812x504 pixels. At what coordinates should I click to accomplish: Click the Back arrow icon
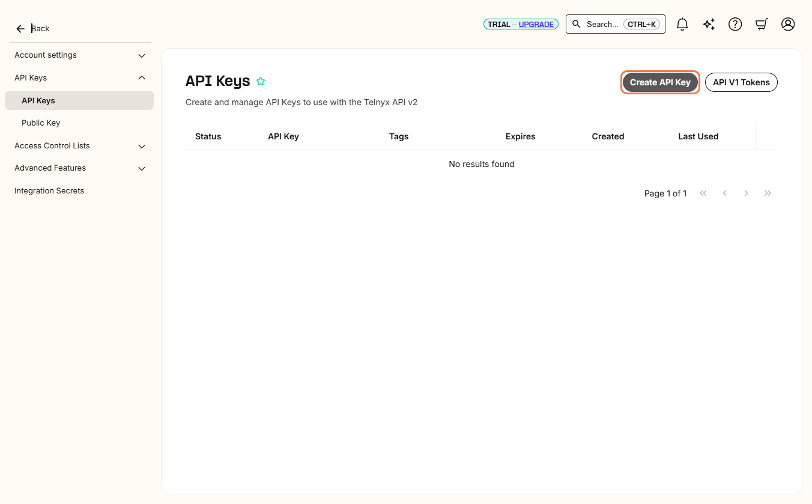pyautogui.click(x=20, y=29)
